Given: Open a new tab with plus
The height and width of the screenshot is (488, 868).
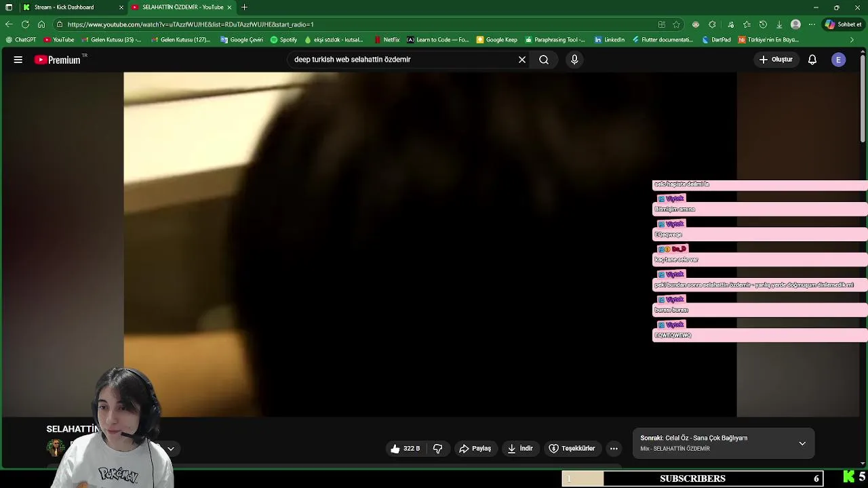Looking at the screenshot, I should (x=244, y=7).
